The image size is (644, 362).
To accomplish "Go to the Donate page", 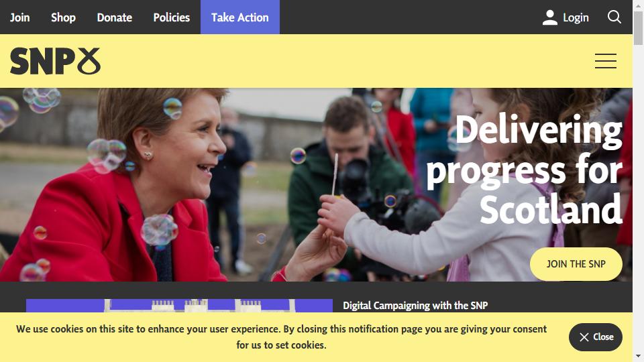I will [x=115, y=17].
